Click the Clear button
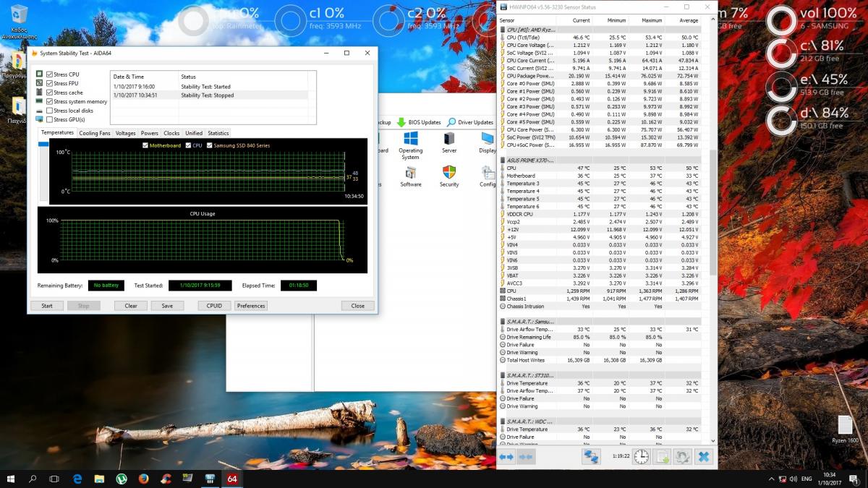868x488 pixels. (131, 306)
